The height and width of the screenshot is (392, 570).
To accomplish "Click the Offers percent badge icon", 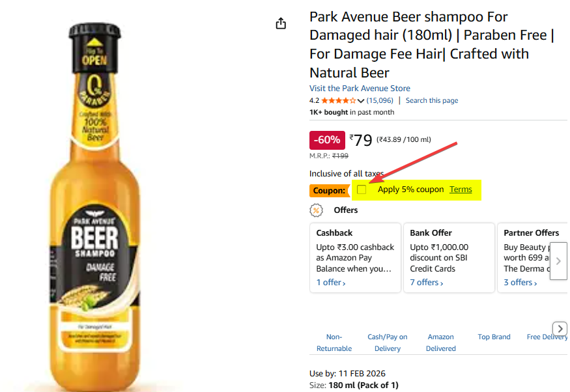I will pyautogui.click(x=316, y=210).
